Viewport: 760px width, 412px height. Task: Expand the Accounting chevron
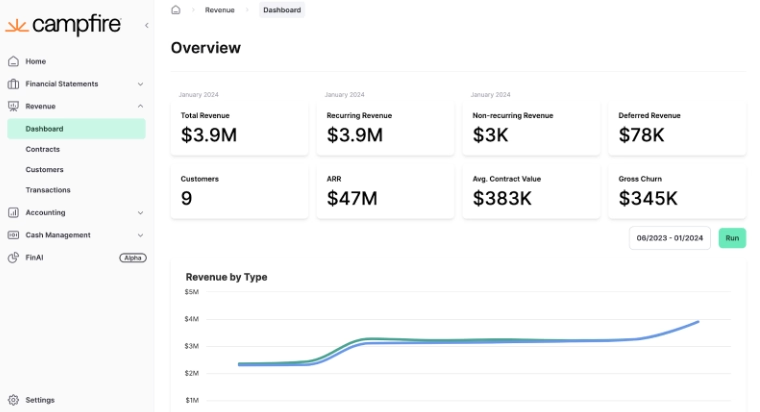(140, 212)
